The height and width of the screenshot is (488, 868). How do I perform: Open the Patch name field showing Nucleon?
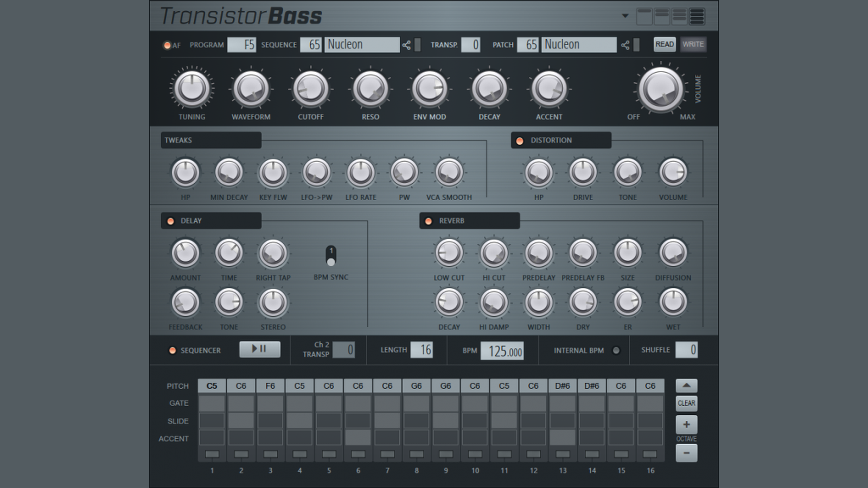[x=578, y=45]
